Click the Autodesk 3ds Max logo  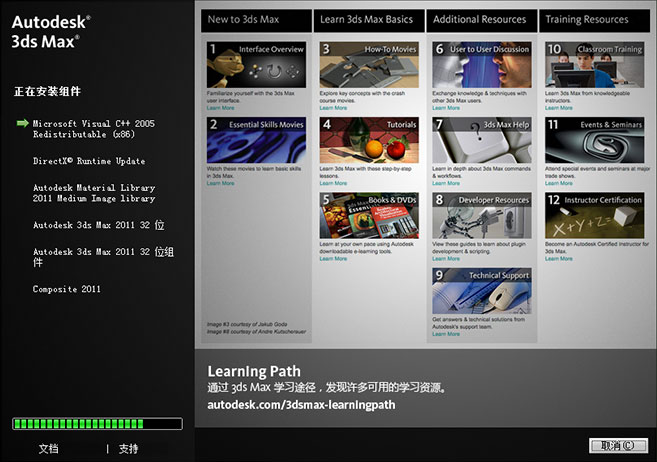coord(51,32)
